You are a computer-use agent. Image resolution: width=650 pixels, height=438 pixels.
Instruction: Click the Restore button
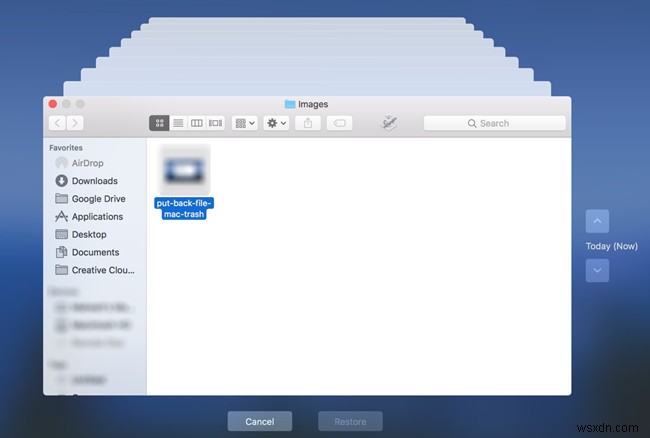click(x=350, y=421)
